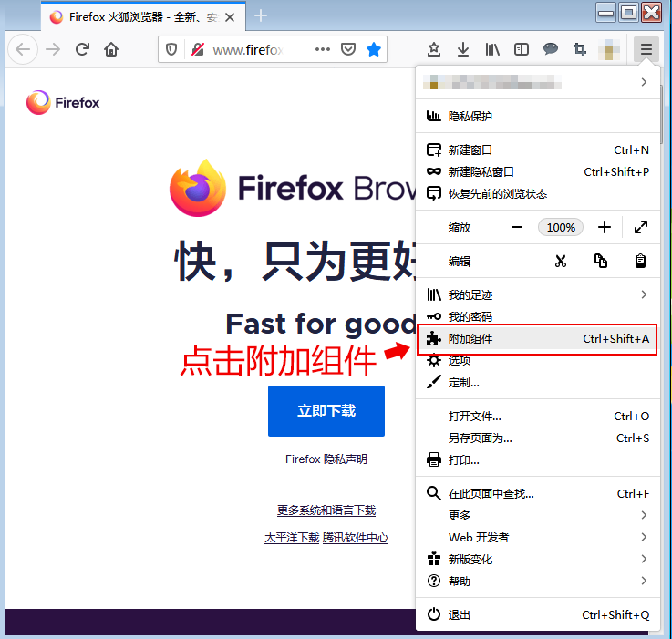The width and height of the screenshot is (672, 639).
Task: Close the Firefox tab
Action: tap(230, 17)
